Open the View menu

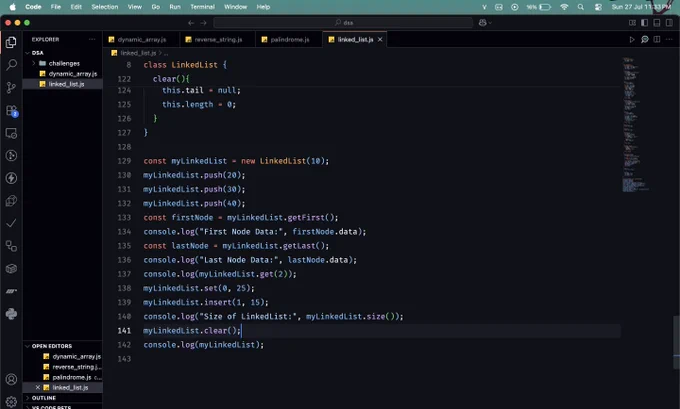click(x=134, y=7)
